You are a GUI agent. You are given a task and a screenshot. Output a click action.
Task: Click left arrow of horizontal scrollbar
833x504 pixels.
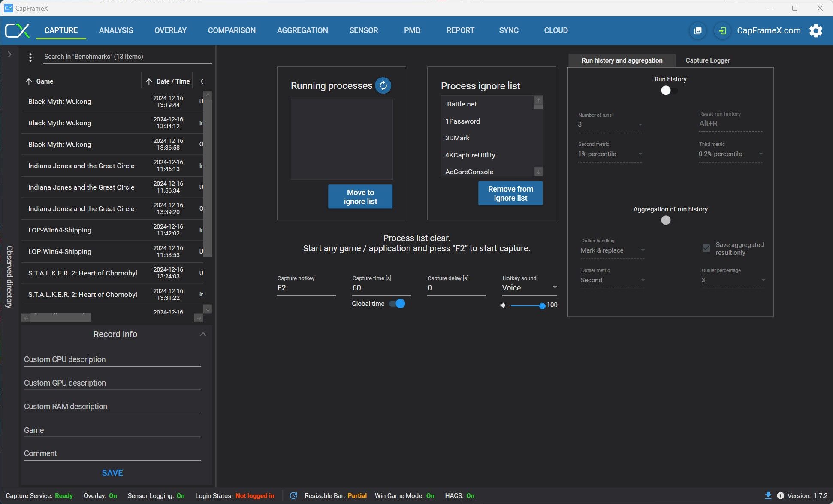click(26, 318)
